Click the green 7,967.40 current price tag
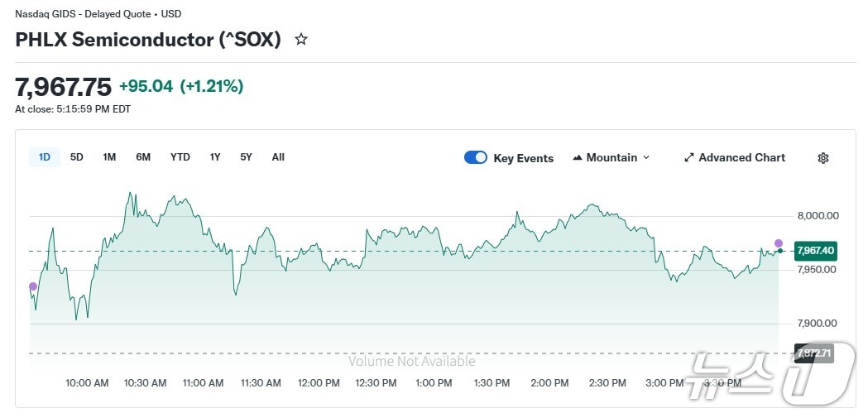 (815, 251)
